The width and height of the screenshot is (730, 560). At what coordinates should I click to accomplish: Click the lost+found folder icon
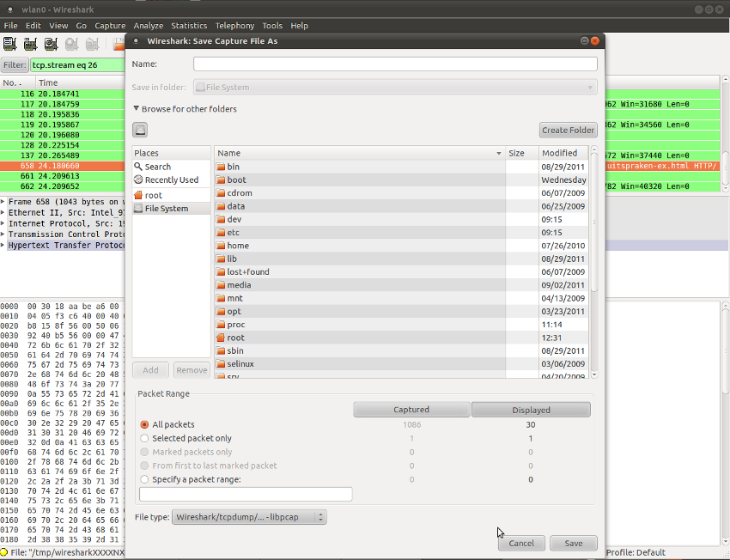221,272
